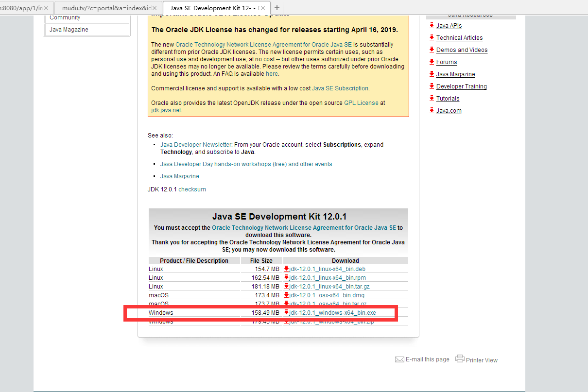Image resolution: width=588 pixels, height=392 pixels.
Task: Click the 'Download' column header
Action: coord(346,261)
